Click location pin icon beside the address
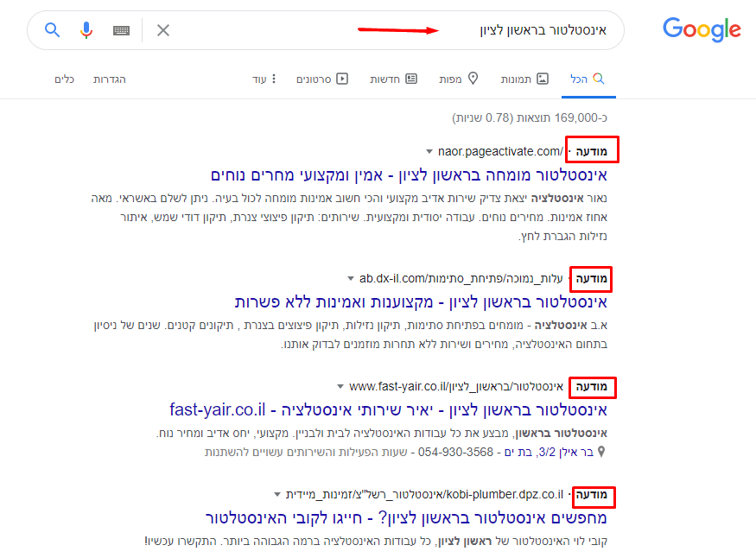This screenshot has height=558, width=756. pos(601,452)
